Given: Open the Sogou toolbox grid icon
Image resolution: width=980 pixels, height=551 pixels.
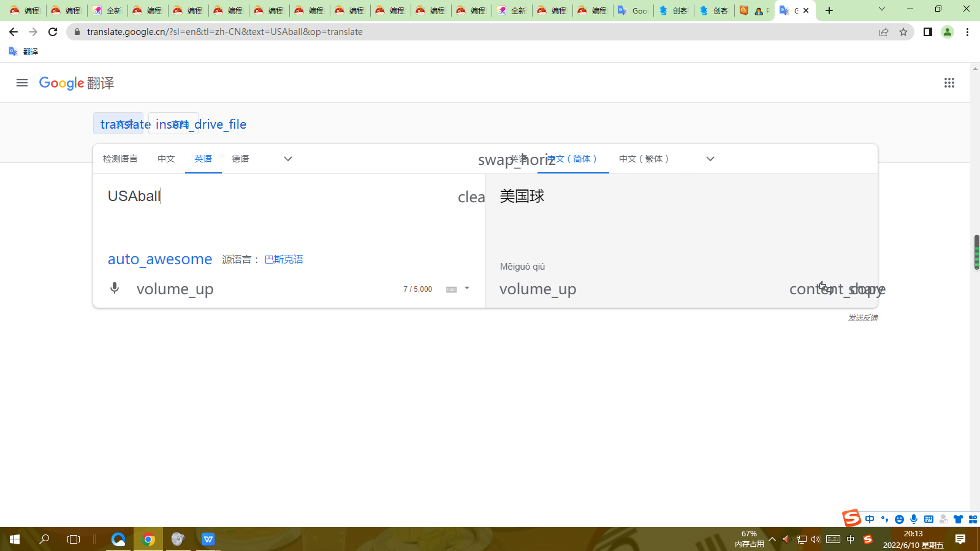Looking at the screenshot, I should [973, 519].
